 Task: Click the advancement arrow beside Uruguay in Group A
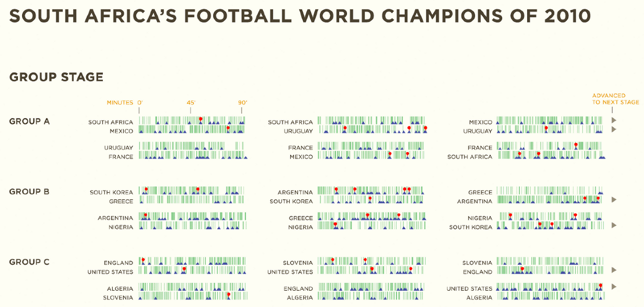tap(613, 129)
